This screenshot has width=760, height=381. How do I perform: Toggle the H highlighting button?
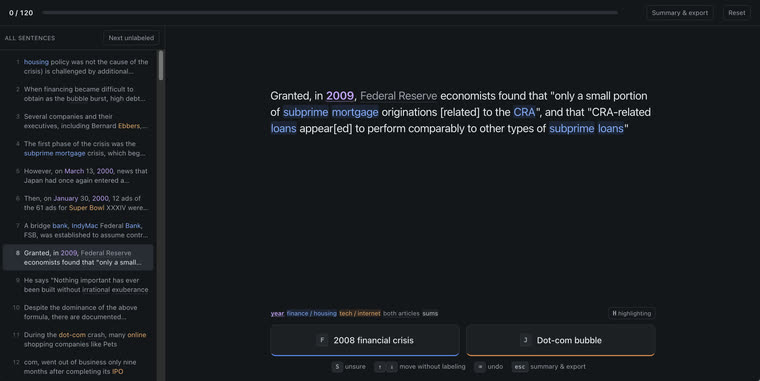tap(632, 313)
